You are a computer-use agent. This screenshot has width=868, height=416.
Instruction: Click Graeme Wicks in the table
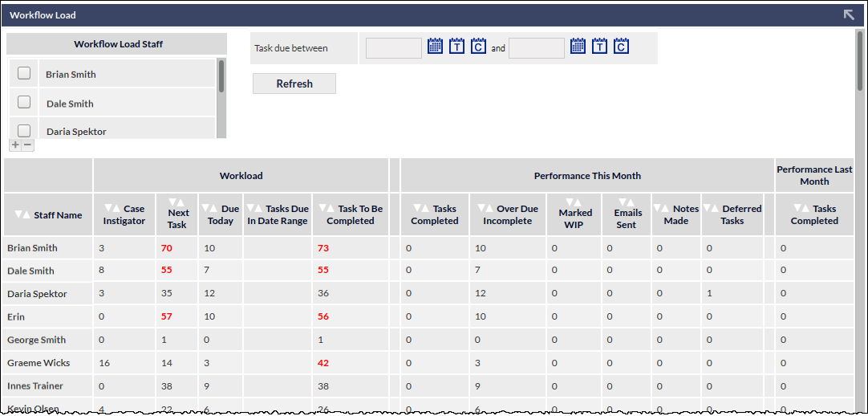coord(39,363)
